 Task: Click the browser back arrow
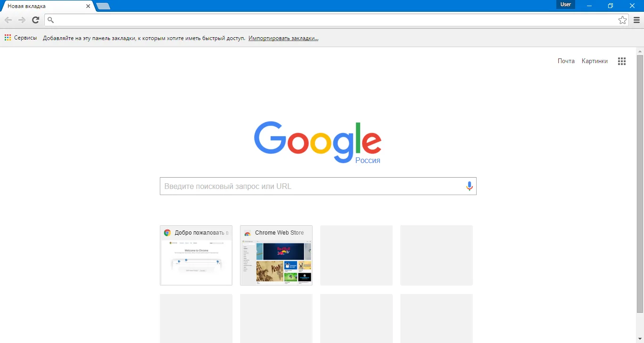pyautogui.click(x=8, y=20)
